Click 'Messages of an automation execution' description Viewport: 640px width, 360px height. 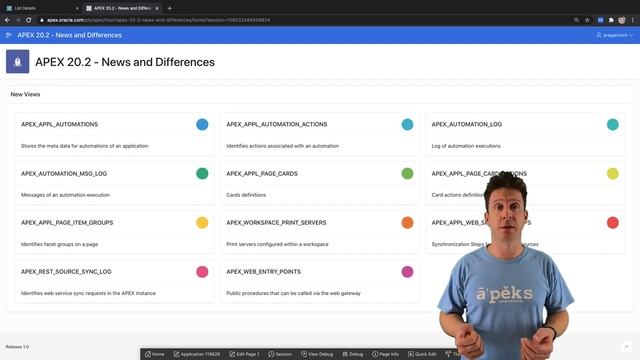tap(65, 195)
